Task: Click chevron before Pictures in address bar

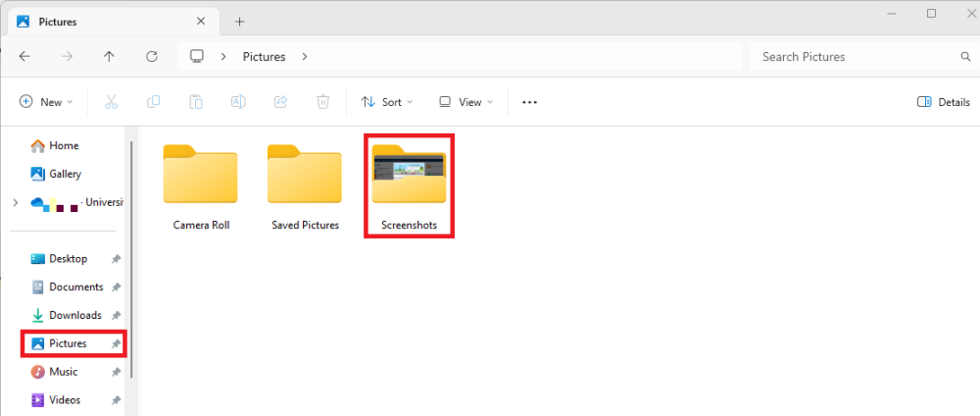Action: (x=223, y=57)
